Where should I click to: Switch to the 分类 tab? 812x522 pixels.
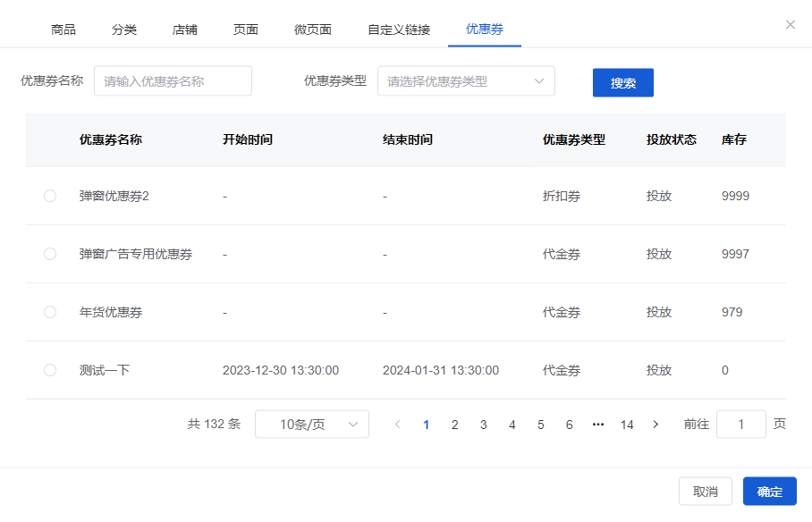point(124,29)
